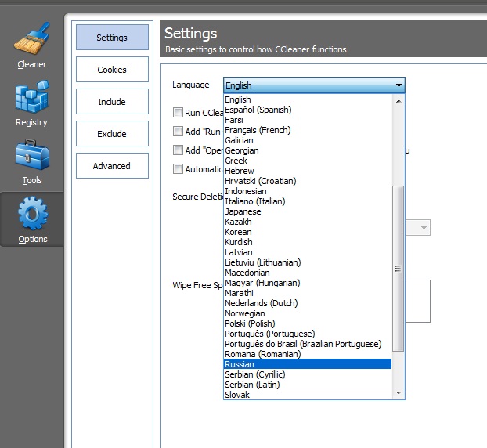Open the disabled dropdown beside Secure Deletion
The width and height of the screenshot is (487, 448).
click(418, 228)
